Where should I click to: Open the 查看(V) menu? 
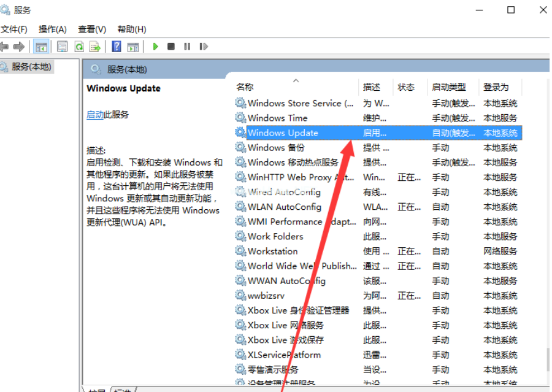pyautogui.click(x=91, y=29)
